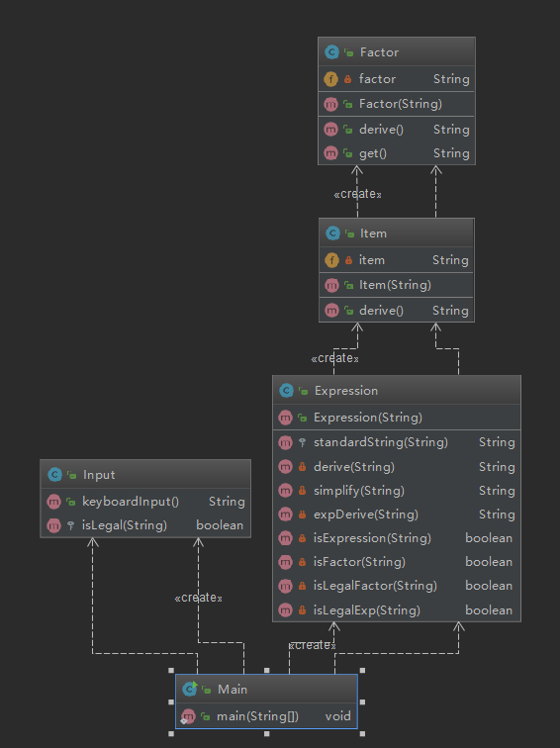The width and height of the screenshot is (560, 748).
Task: Click the runnable class icon beside Main
Action: [x=189, y=689]
